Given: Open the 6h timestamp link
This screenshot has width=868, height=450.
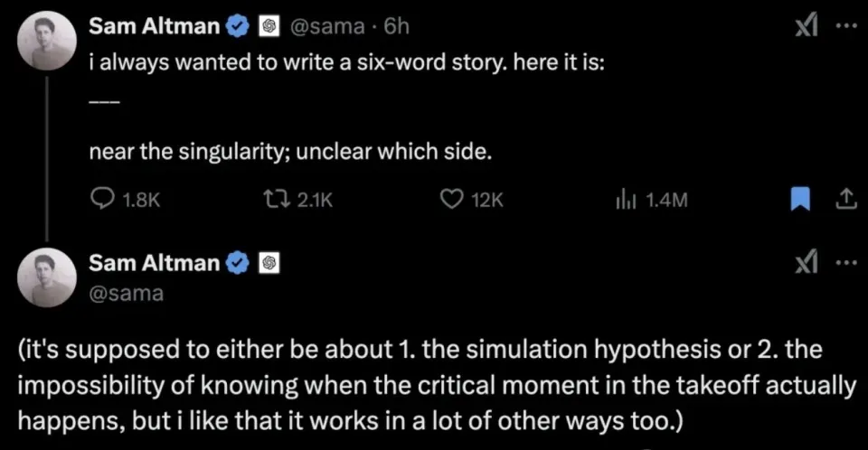Looking at the screenshot, I should pyautogui.click(x=397, y=27).
